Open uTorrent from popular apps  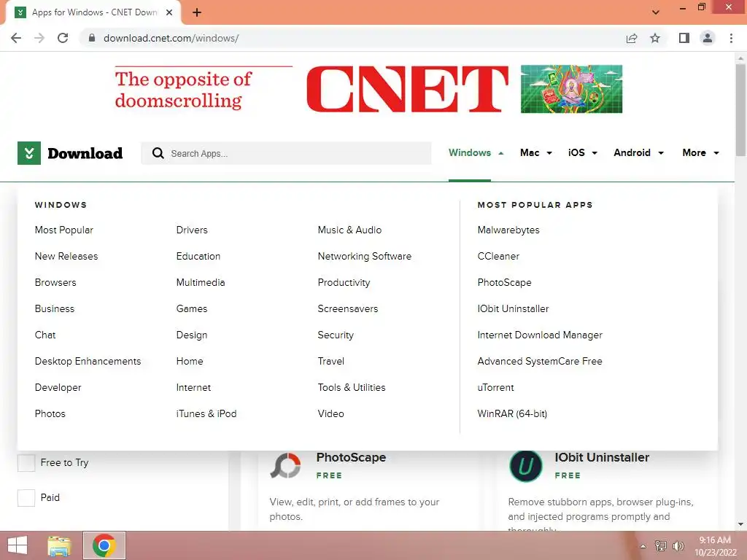click(x=495, y=388)
